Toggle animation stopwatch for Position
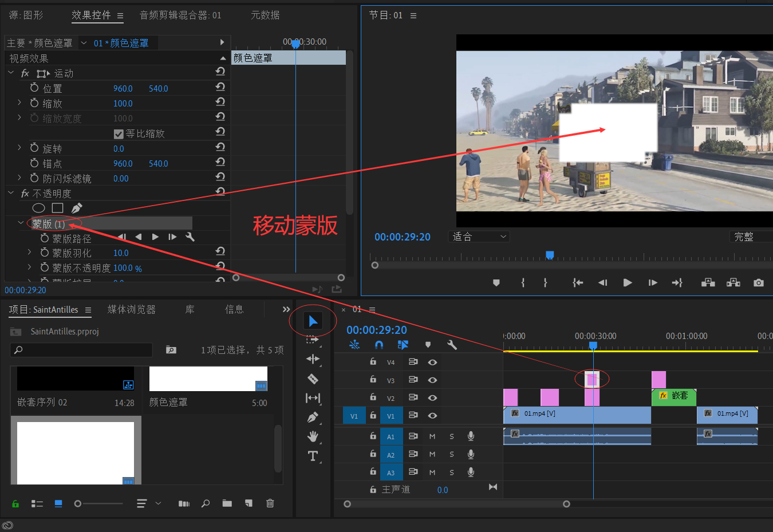Screen dimensions: 773x532 click(34, 88)
